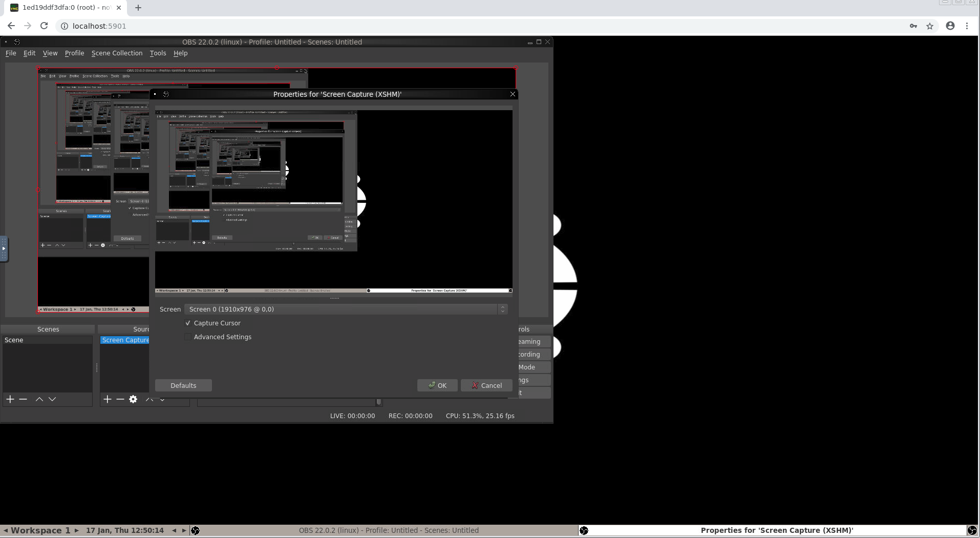Open the browser three-dot menu
The image size is (980, 538).
(967, 26)
